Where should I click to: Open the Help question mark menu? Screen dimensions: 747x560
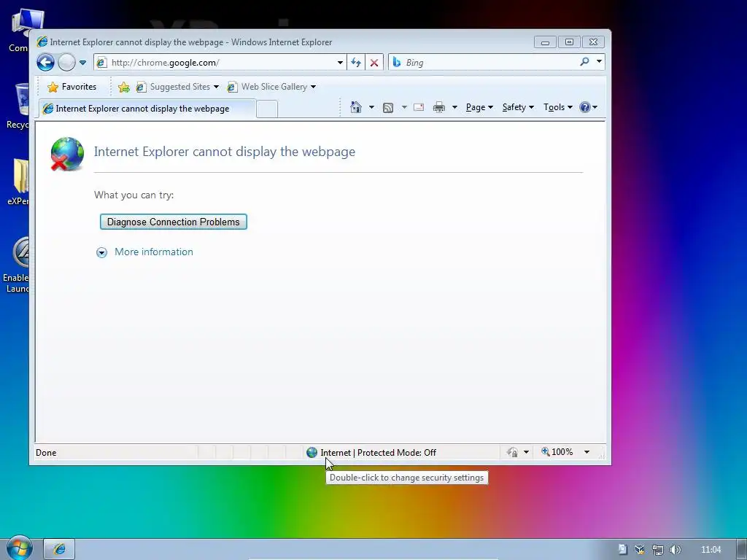(589, 107)
